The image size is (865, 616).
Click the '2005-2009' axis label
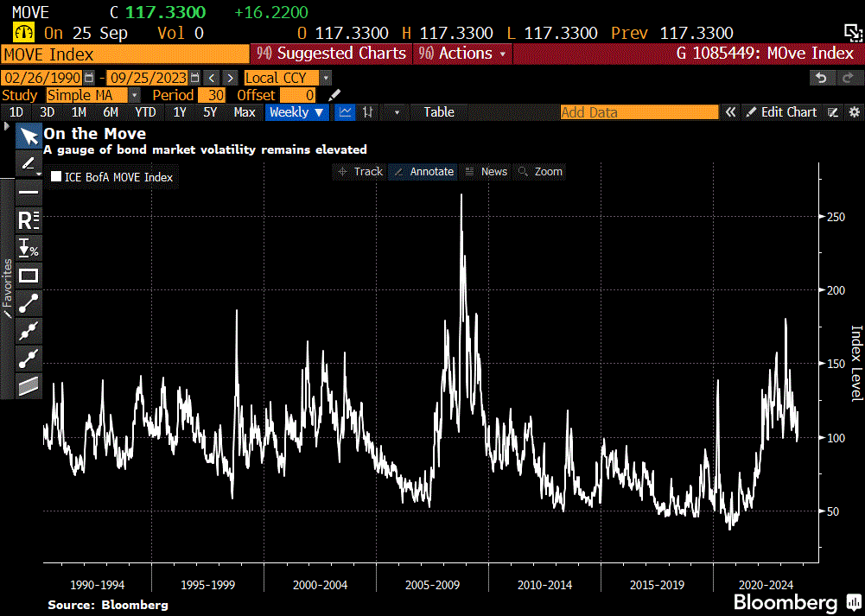pyautogui.click(x=432, y=585)
